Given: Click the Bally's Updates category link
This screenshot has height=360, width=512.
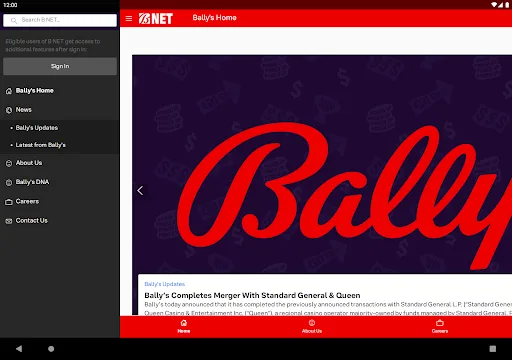Looking at the screenshot, I should click(x=165, y=284).
